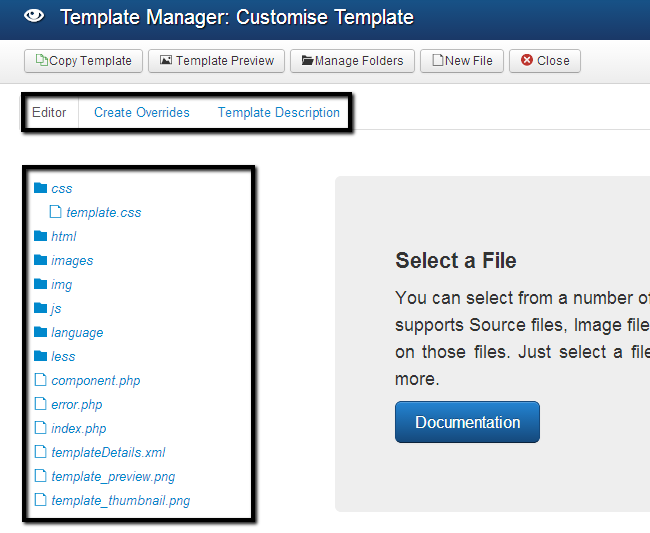The width and height of the screenshot is (650, 533).
Task: Open template.css in the file tree
Action: click(104, 212)
